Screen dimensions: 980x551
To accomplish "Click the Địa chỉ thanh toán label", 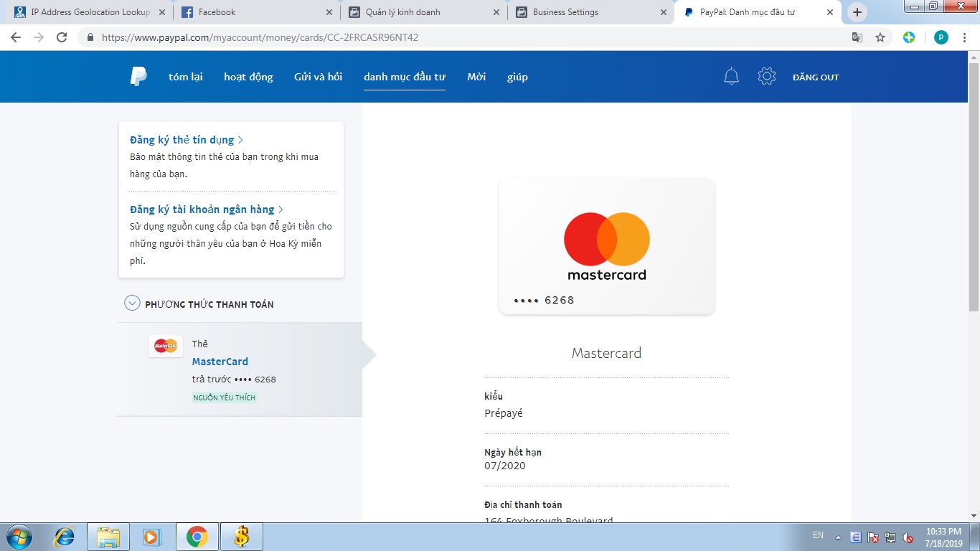I will coord(524,505).
